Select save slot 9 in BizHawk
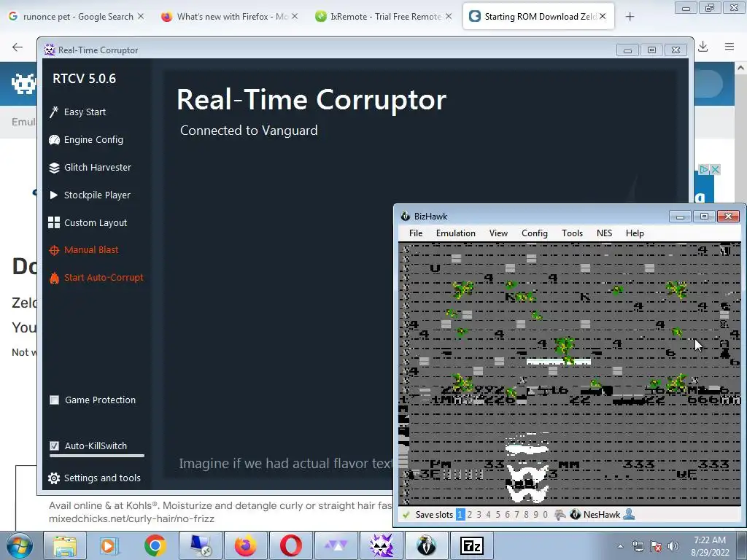 click(x=536, y=515)
